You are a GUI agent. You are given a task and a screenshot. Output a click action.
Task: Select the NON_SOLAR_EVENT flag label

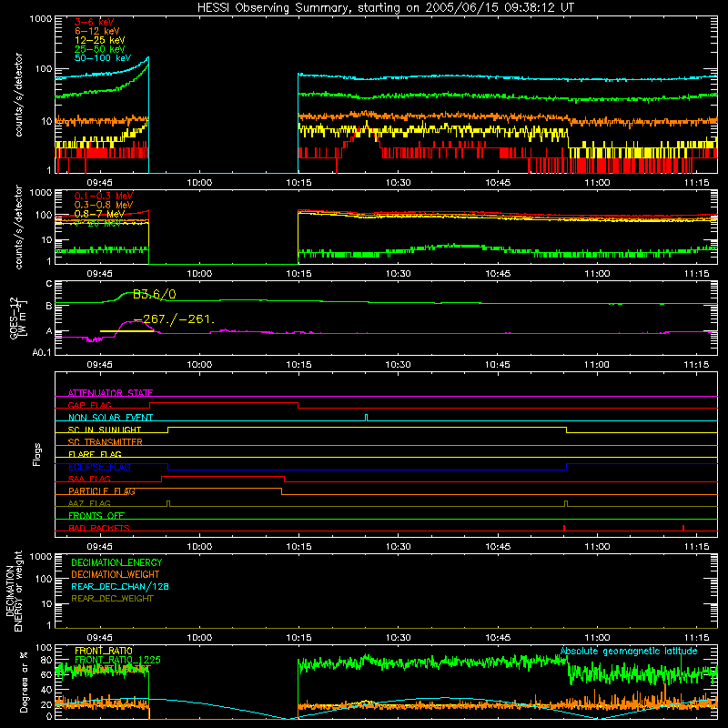click(x=110, y=418)
